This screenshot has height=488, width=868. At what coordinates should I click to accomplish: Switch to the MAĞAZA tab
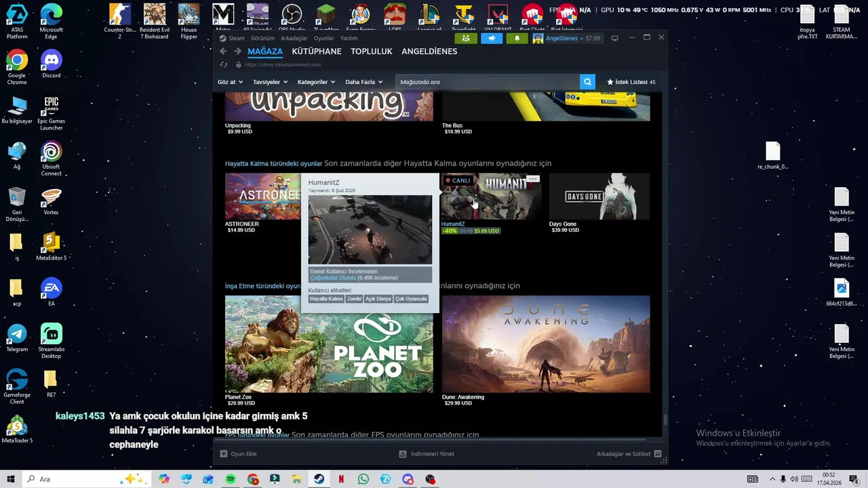pos(265,52)
